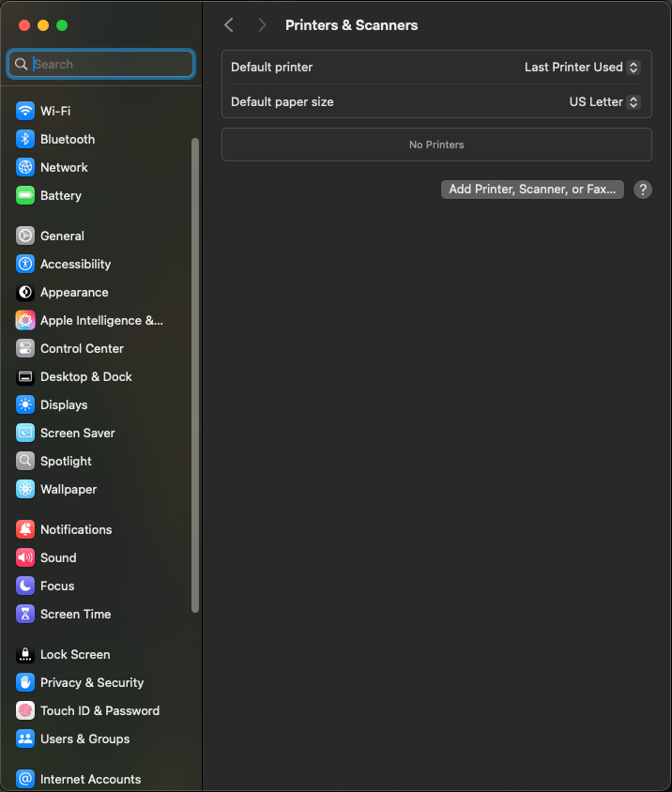Click the 'Users & Groups' text
The height and width of the screenshot is (792, 672).
point(84,739)
